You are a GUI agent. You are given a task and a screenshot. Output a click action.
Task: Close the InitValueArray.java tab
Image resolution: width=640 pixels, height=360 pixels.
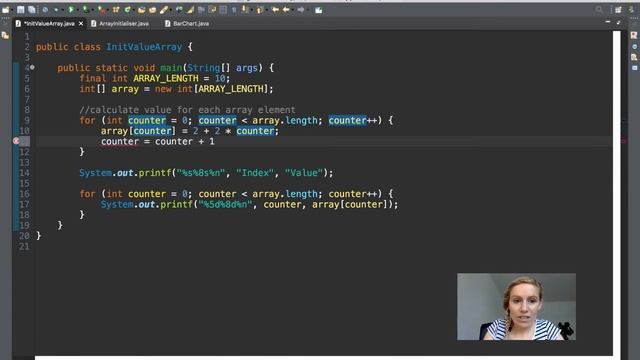click(x=81, y=24)
